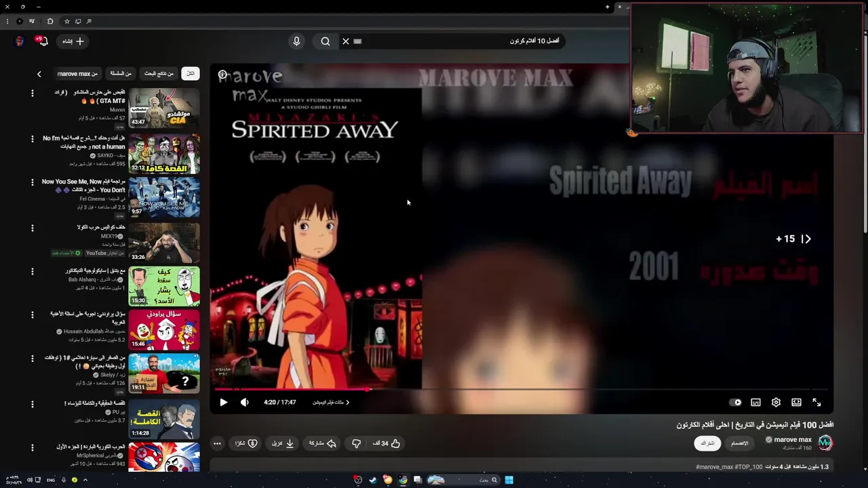Open options menu for Hussain Abdullah video

pos(32,314)
